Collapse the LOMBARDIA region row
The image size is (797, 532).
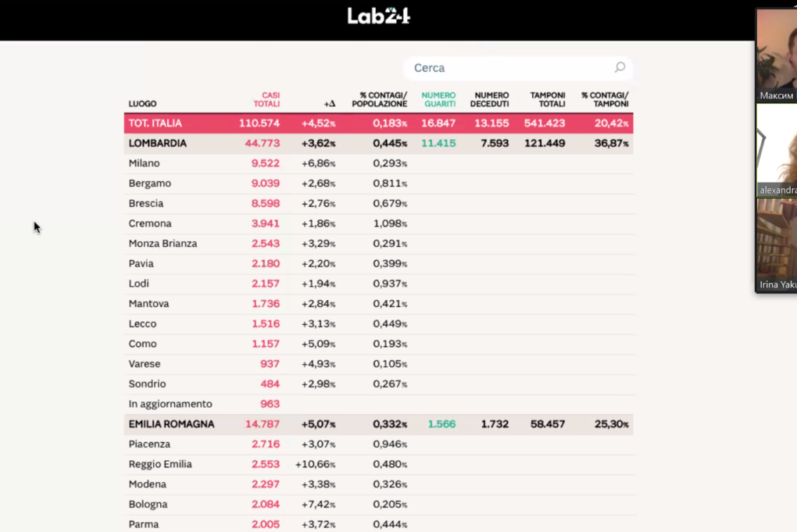[x=379, y=143]
